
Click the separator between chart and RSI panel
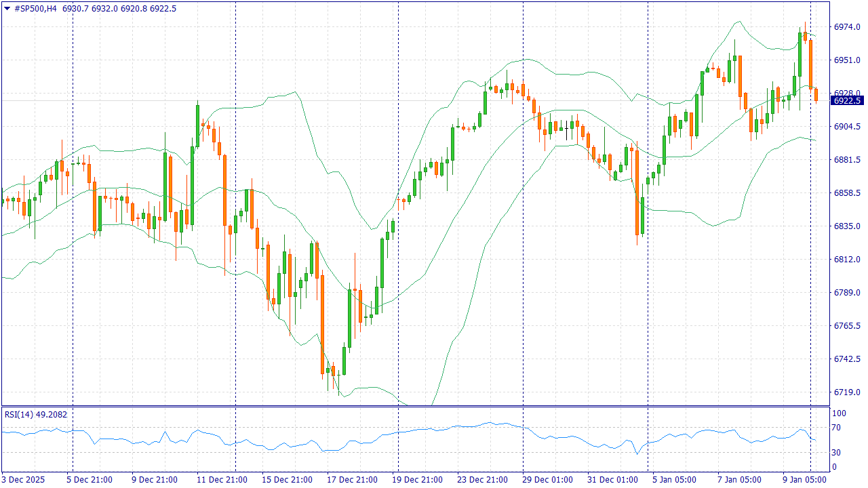coord(415,406)
